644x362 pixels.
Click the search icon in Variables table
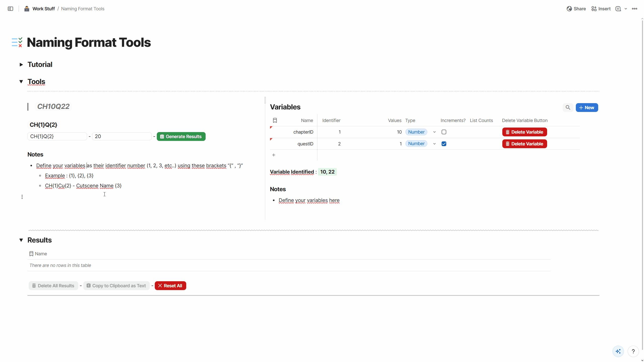pyautogui.click(x=568, y=108)
